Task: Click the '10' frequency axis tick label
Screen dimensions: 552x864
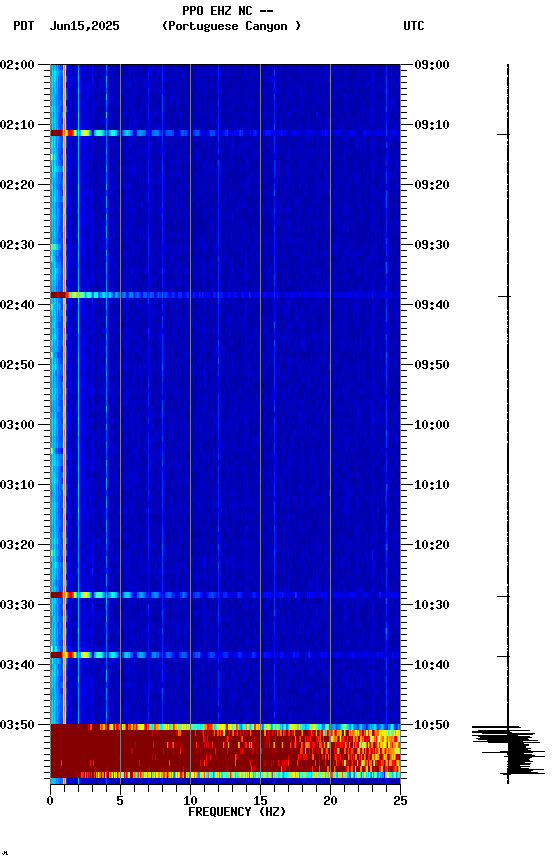Action: pos(190,801)
